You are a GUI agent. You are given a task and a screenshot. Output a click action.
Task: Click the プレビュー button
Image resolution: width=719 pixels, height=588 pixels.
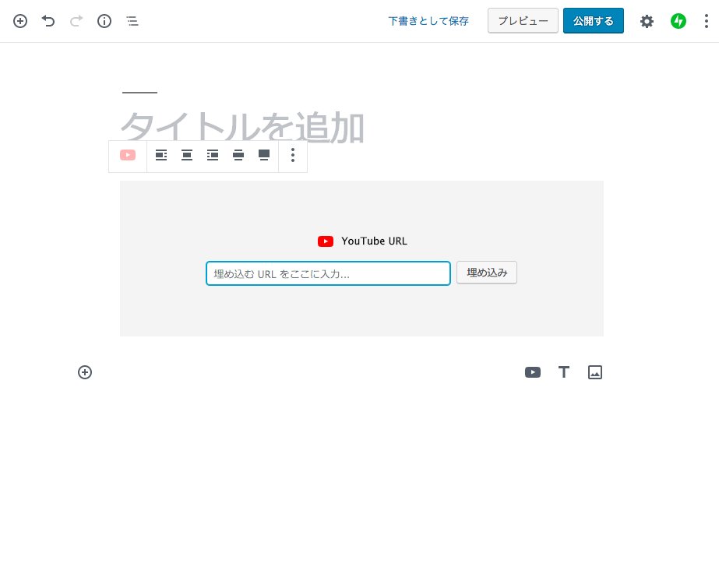523,20
